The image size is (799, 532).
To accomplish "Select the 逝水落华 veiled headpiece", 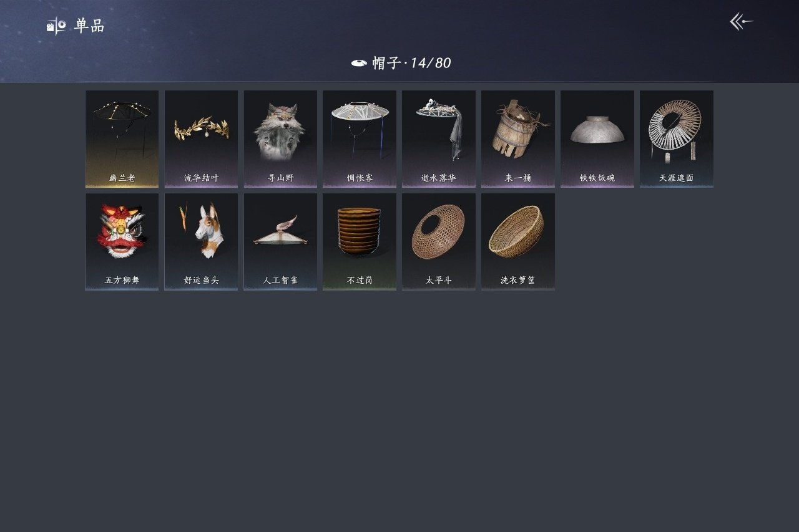I will click(x=439, y=139).
